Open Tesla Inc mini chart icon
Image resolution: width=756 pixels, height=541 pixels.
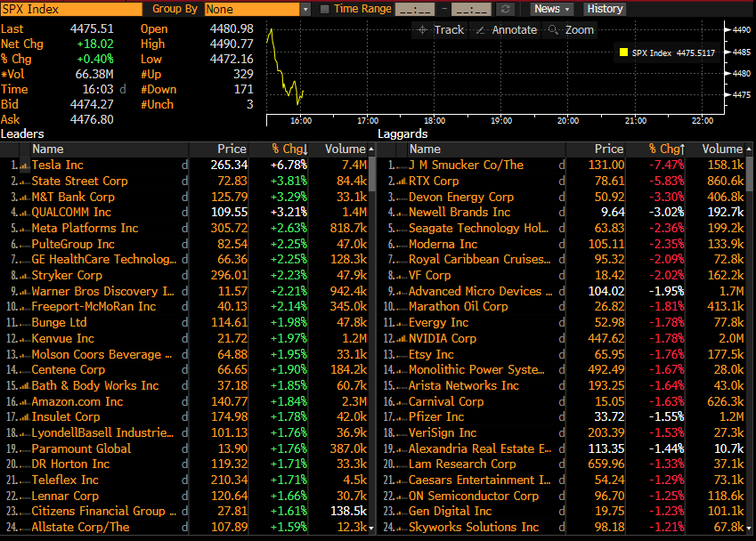coord(24,166)
